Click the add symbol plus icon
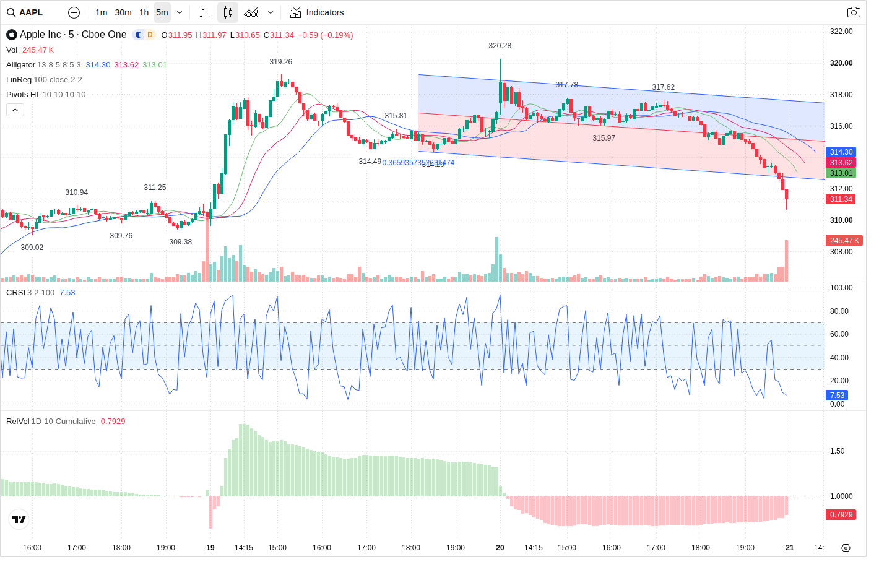 [74, 12]
